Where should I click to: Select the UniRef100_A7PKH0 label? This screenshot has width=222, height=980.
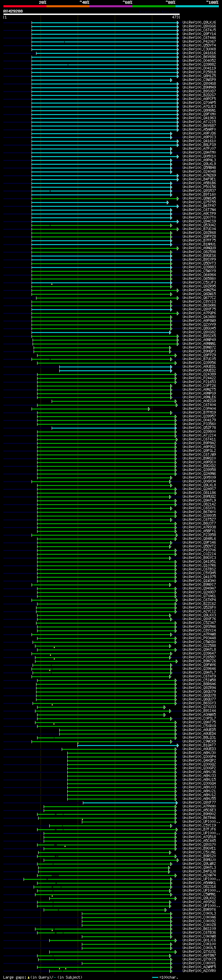click(x=199, y=807)
